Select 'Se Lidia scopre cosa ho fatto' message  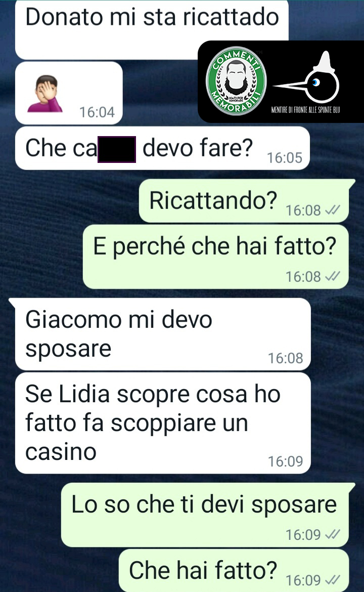[x=163, y=423]
